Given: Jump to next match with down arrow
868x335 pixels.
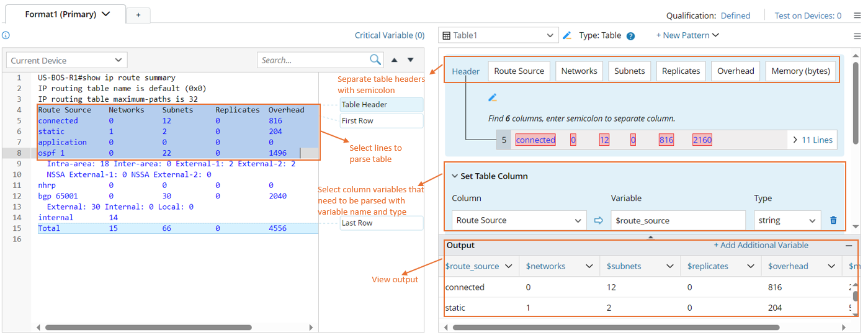Looking at the screenshot, I should click(410, 60).
